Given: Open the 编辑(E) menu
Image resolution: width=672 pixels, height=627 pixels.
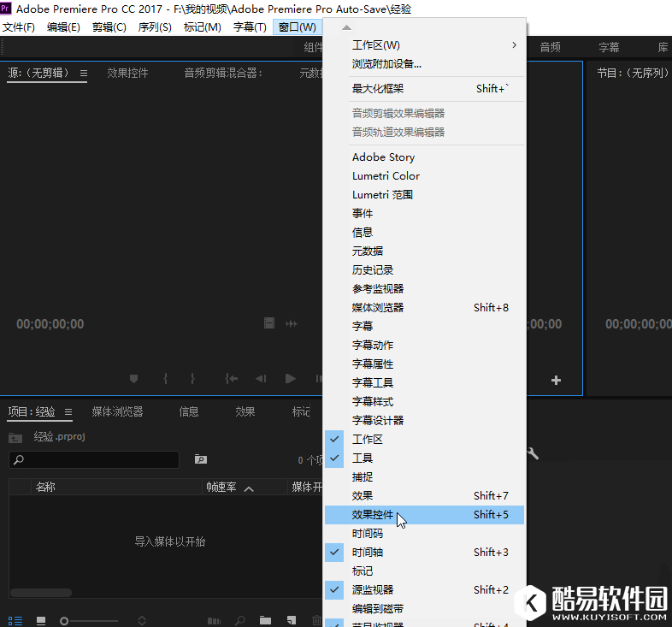Looking at the screenshot, I should pyautogui.click(x=63, y=27).
